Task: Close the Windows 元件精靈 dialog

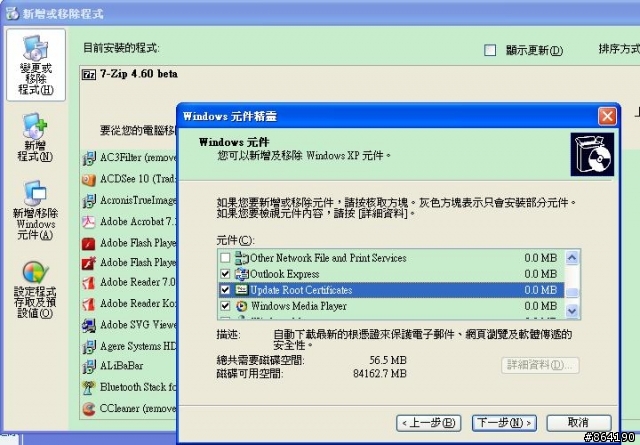Action: 607,117
